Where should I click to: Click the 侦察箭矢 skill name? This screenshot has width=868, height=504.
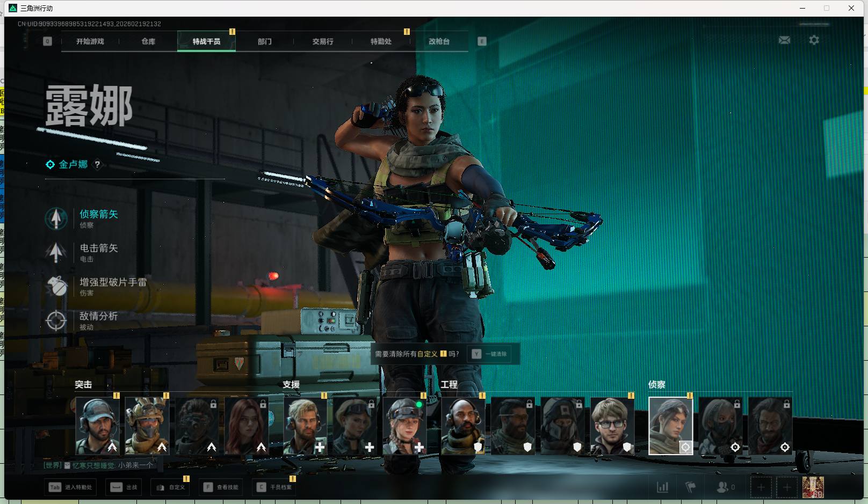(99, 214)
